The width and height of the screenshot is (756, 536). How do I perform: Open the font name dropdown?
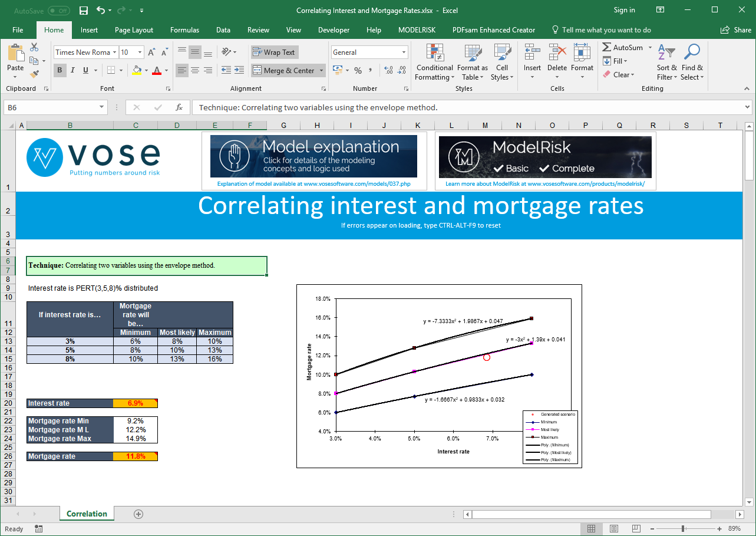[x=115, y=52]
